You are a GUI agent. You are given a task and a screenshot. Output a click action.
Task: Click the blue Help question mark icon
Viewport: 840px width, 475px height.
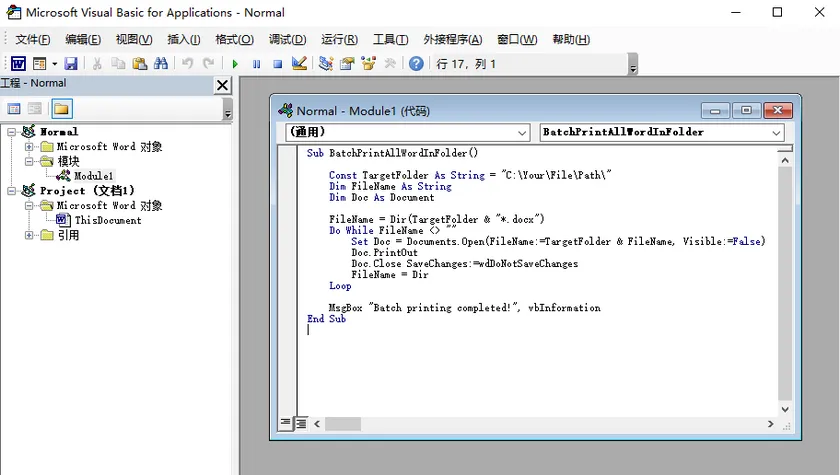(416, 64)
